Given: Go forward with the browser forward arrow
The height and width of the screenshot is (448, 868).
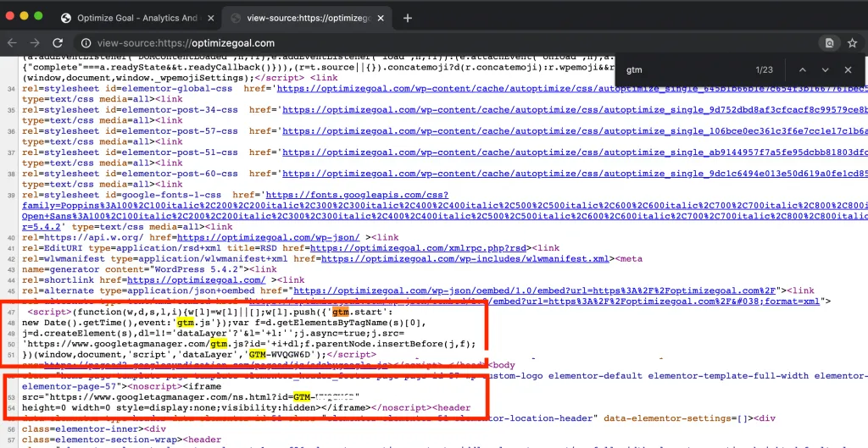Looking at the screenshot, I should (x=35, y=43).
